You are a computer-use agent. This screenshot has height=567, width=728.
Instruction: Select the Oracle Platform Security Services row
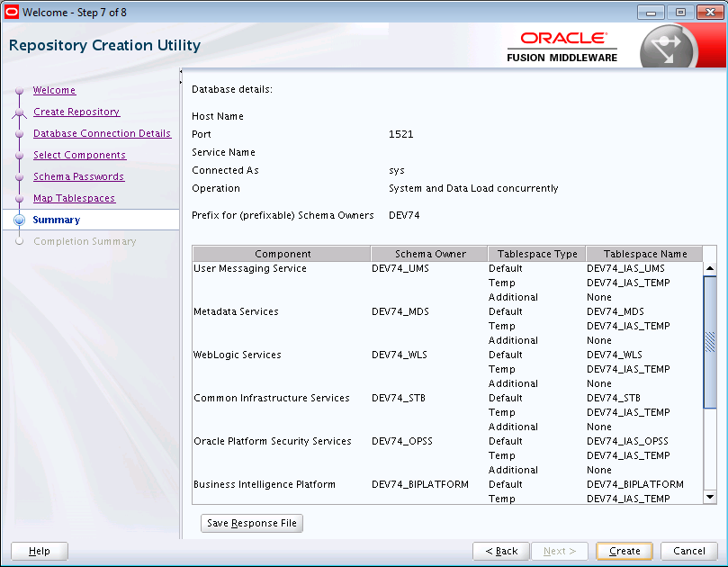point(448,442)
